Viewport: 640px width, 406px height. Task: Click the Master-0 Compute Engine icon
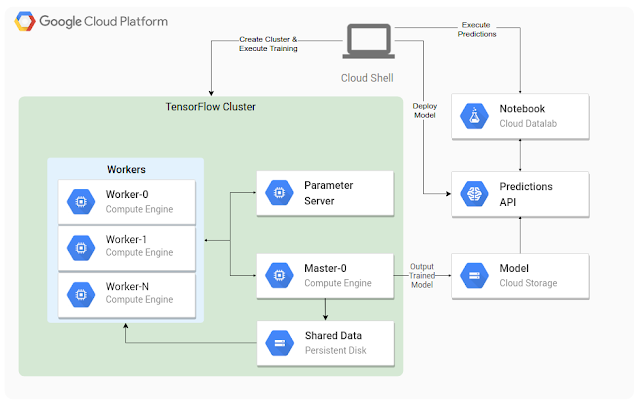pyautogui.click(x=279, y=275)
